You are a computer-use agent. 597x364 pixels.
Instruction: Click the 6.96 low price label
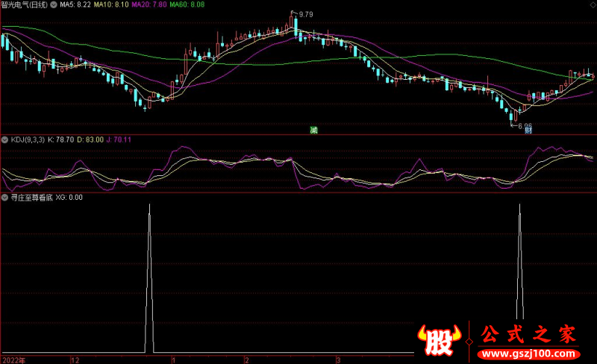tap(524, 125)
